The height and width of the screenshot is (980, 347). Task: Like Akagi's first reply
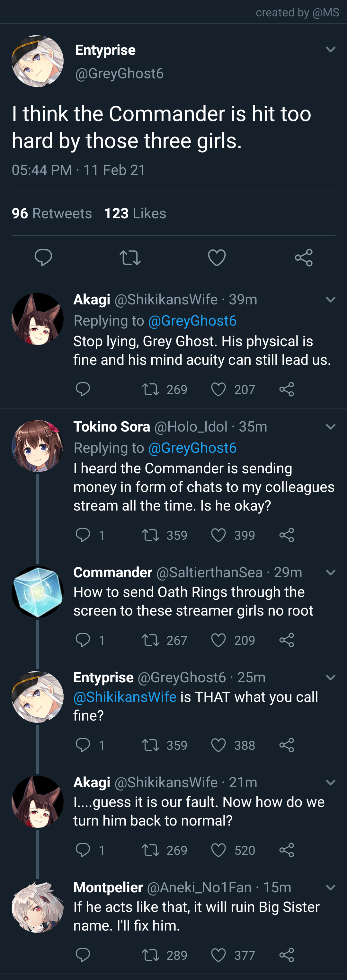219,389
